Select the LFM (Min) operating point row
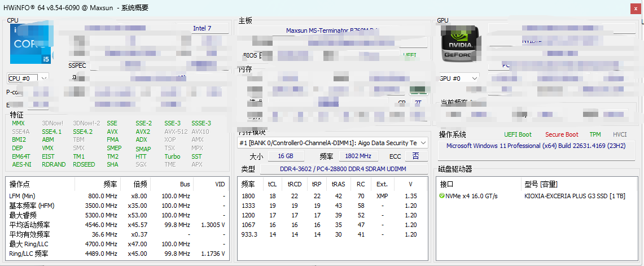644x266 pixels. (117, 196)
